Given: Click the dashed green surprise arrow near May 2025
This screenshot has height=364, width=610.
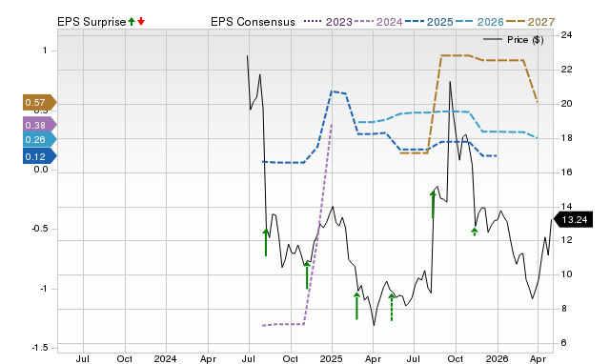Looking at the screenshot, I should (x=392, y=307).
